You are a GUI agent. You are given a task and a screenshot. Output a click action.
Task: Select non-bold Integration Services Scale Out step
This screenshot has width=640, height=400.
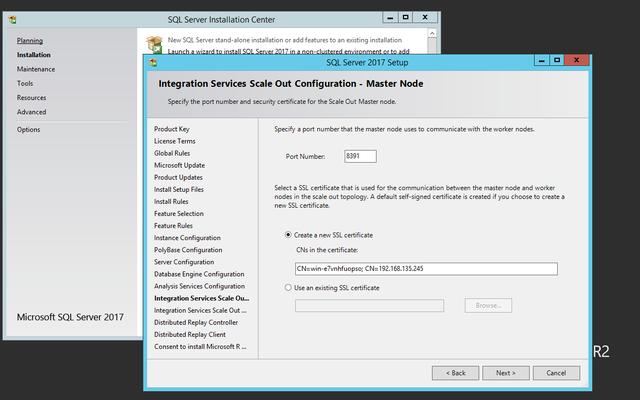(x=200, y=311)
